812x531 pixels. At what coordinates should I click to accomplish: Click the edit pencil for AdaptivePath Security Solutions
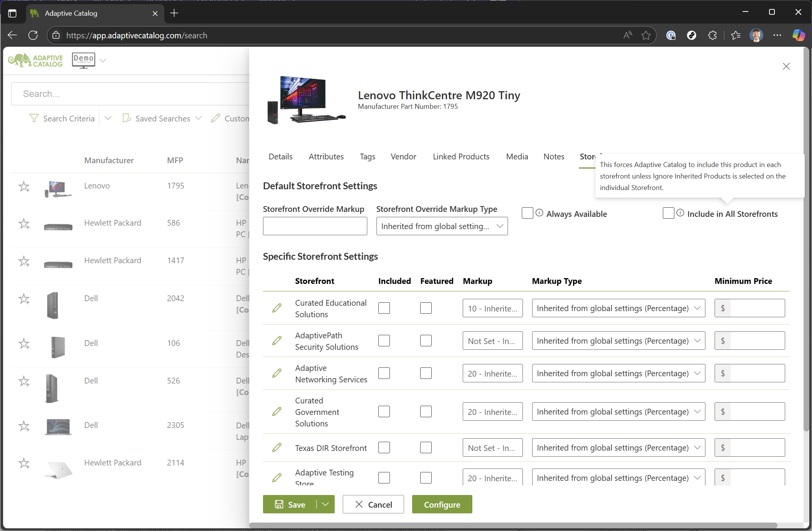(x=277, y=341)
